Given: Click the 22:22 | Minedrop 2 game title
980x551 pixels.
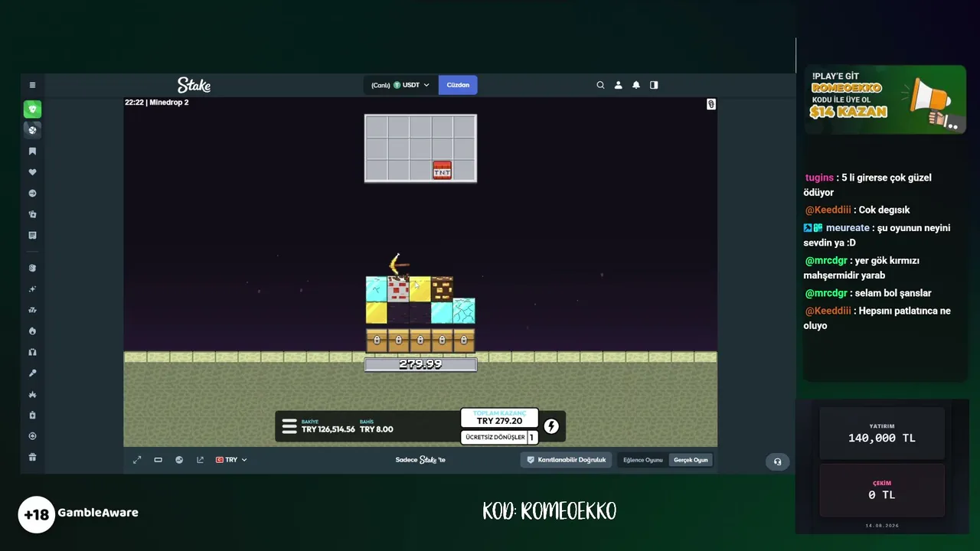Looking at the screenshot, I should pos(157,103).
